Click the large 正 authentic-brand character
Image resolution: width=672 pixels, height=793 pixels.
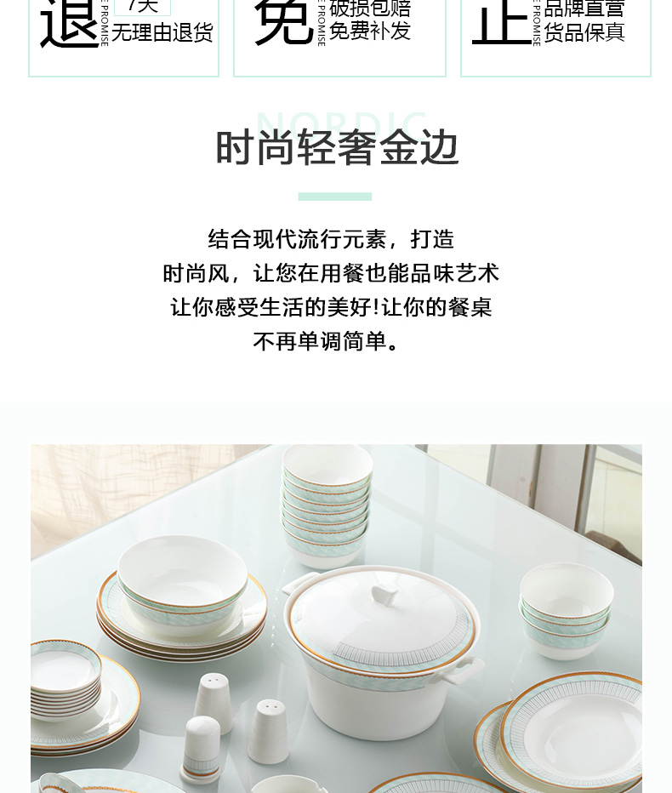point(500,22)
